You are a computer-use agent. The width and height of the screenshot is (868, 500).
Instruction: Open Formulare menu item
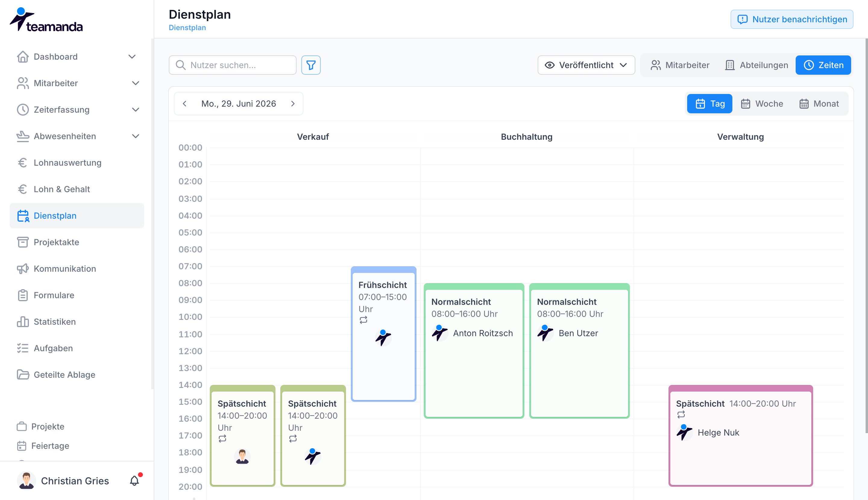point(77,295)
